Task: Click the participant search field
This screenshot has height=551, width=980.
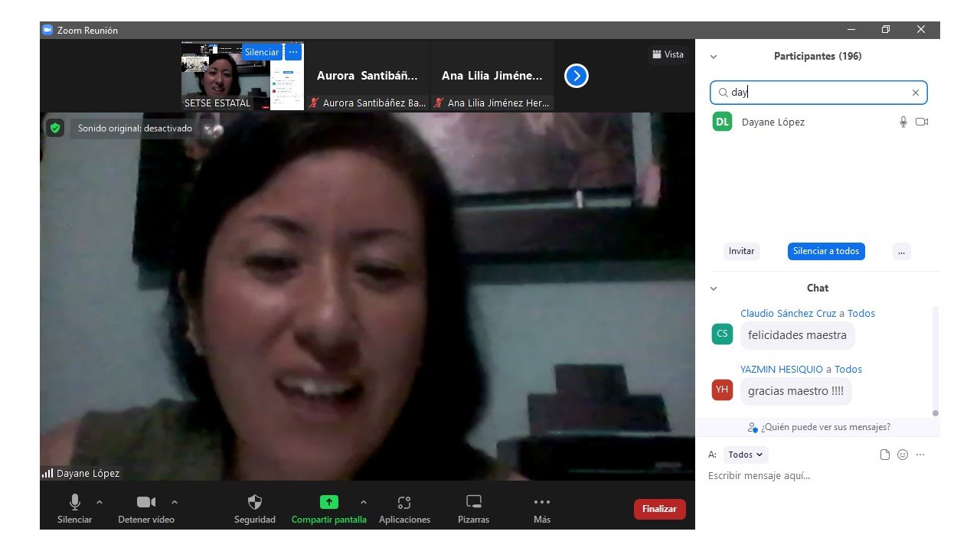Action: [818, 93]
